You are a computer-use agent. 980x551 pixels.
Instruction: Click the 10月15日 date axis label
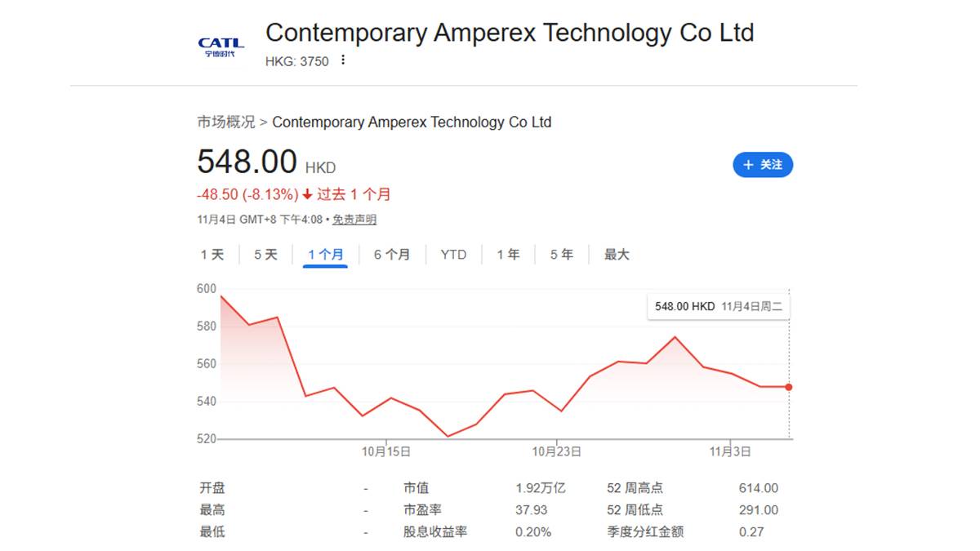[385, 451]
